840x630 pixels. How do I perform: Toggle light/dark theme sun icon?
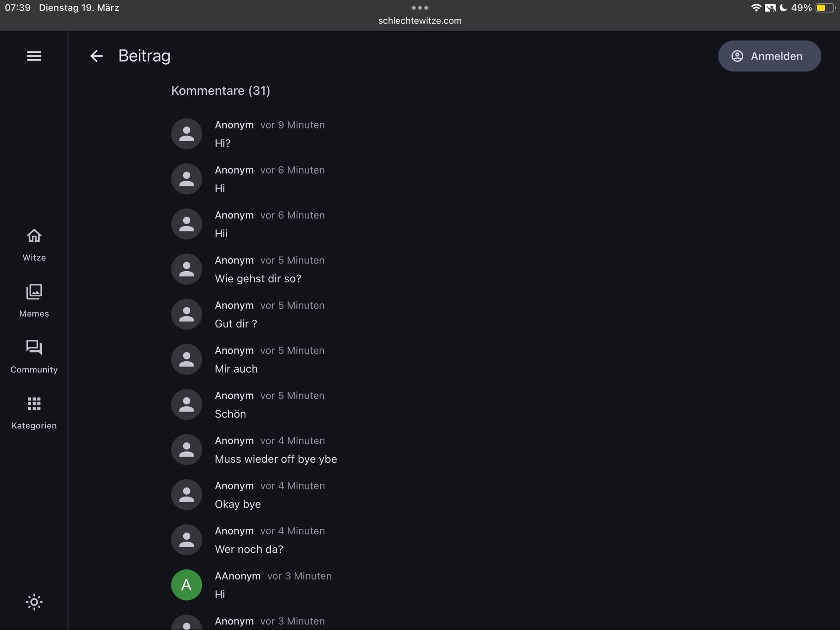tap(34, 602)
